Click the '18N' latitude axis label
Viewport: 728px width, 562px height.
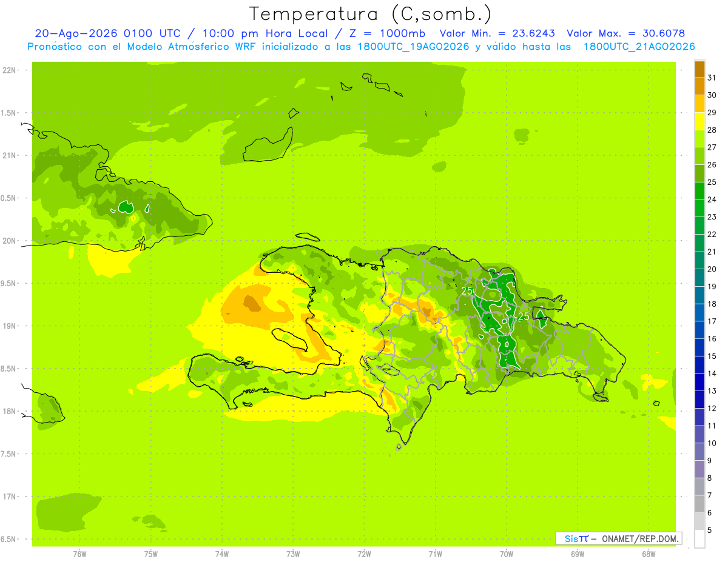[x=10, y=411]
